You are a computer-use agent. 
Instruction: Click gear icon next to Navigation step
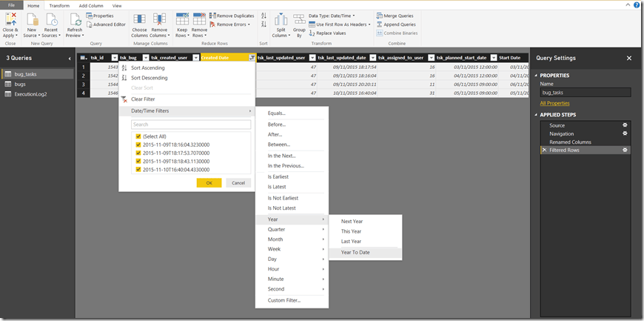625,133
